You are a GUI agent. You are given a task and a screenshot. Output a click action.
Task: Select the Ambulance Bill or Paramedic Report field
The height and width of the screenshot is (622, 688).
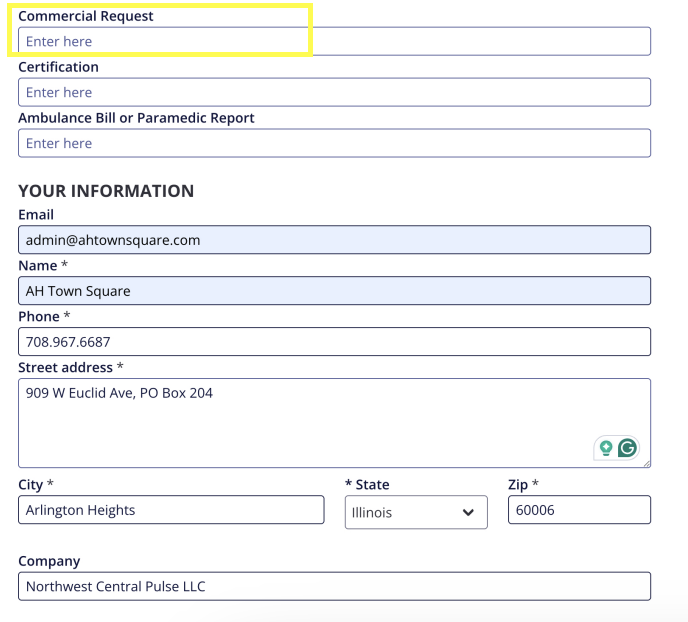click(x=334, y=143)
